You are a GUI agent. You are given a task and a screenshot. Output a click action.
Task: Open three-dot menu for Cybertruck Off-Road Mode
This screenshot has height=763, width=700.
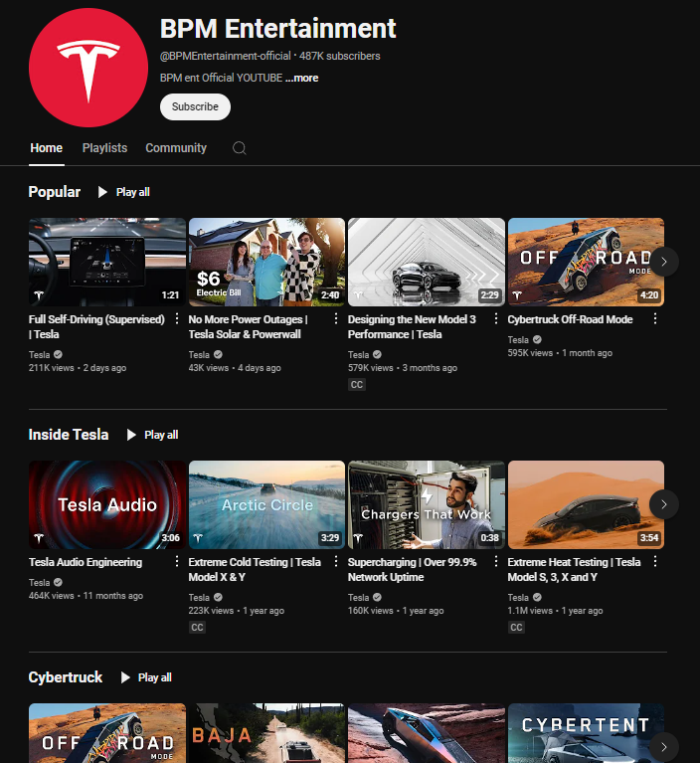tap(655, 319)
